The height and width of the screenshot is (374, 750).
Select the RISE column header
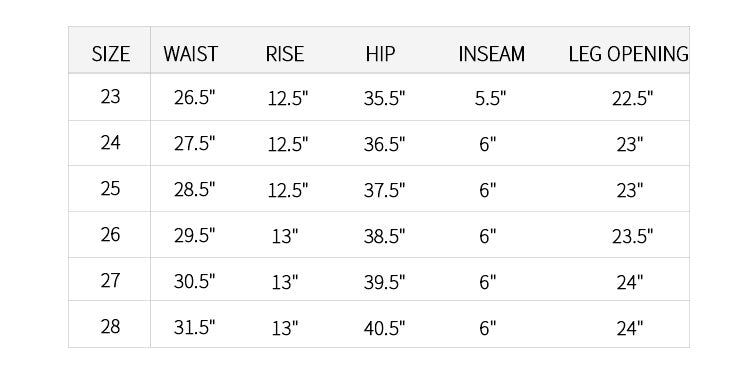tap(285, 54)
